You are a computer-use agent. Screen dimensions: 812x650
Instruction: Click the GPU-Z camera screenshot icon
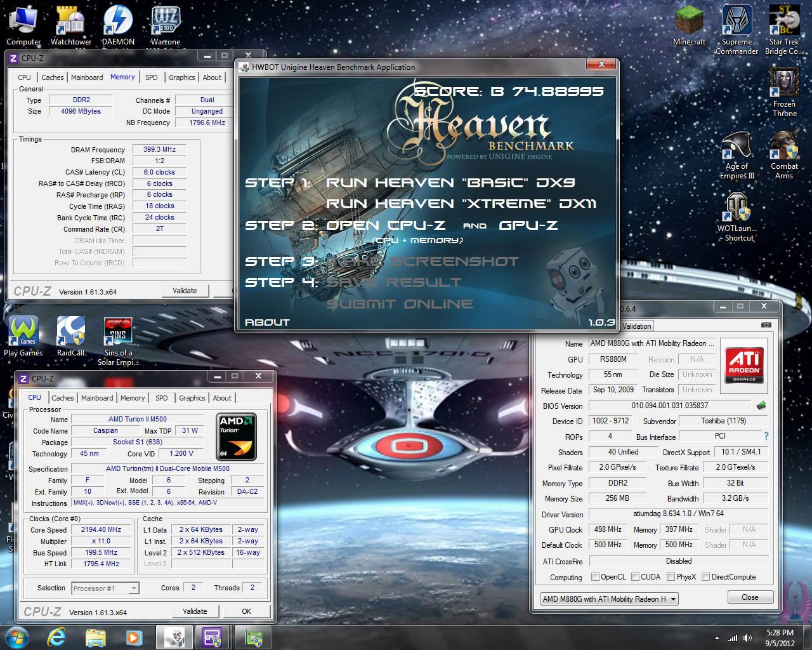pos(766,325)
